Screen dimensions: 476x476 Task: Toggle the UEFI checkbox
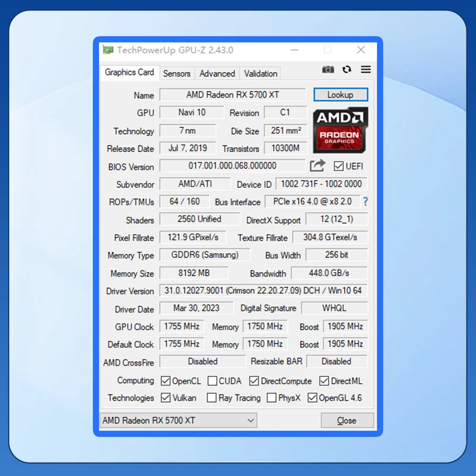coord(338,166)
